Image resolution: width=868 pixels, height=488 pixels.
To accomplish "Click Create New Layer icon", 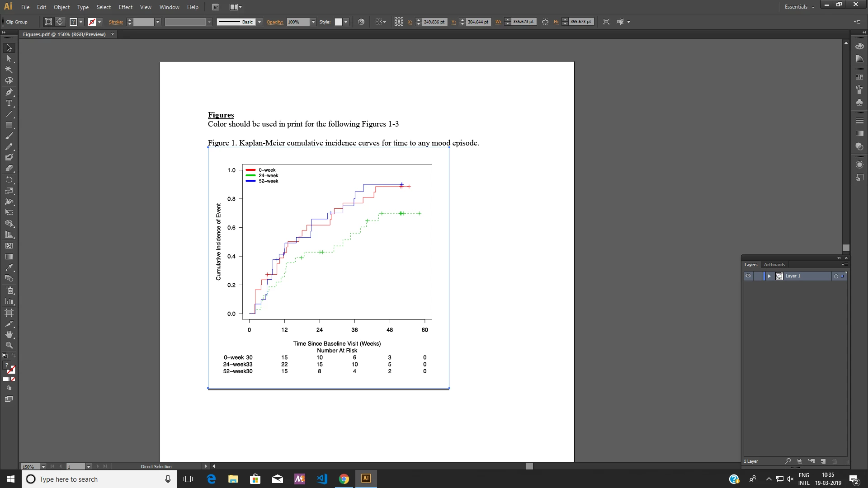I will click(x=823, y=461).
